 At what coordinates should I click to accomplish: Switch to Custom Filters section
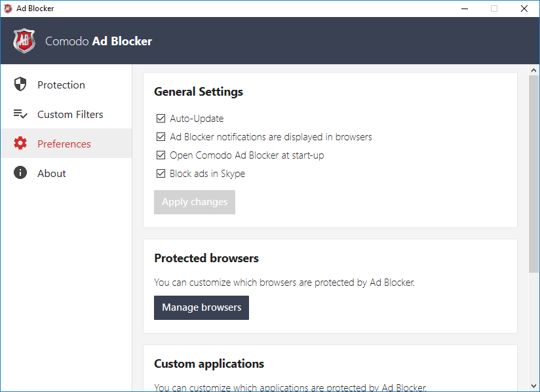tap(70, 114)
